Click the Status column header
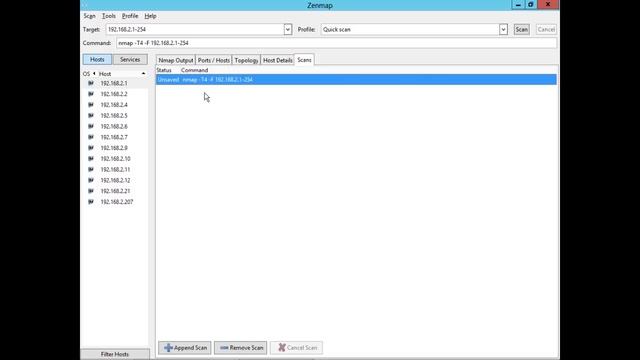The width and height of the screenshot is (640, 360). tap(164, 70)
